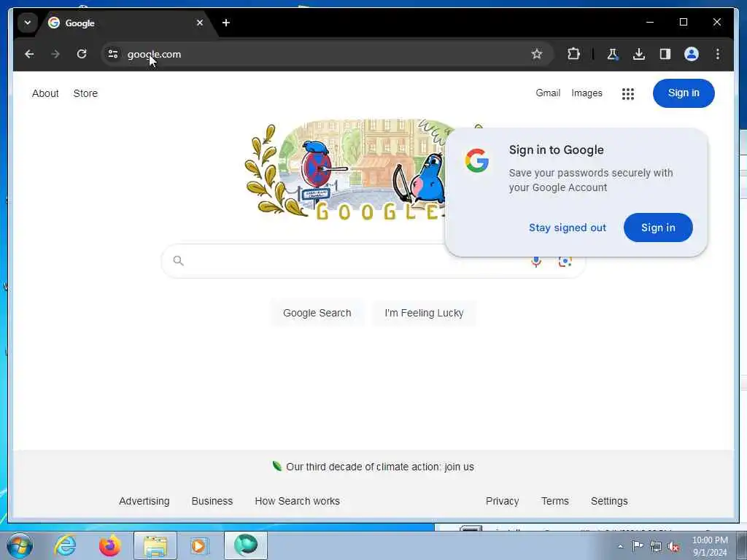Screen dimensions: 747x560
Task: Show hidden system tray icons
Action: click(x=620, y=547)
